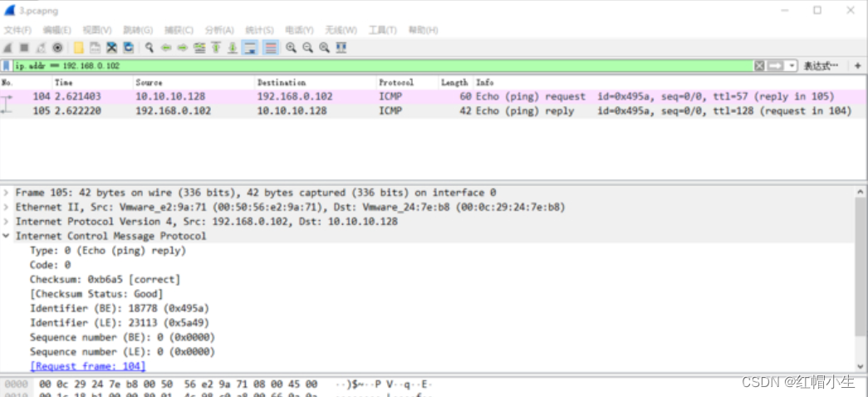This screenshot has width=868, height=397.
Task: Click the 表达式 button next to the filter
Action: click(x=821, y=66)
